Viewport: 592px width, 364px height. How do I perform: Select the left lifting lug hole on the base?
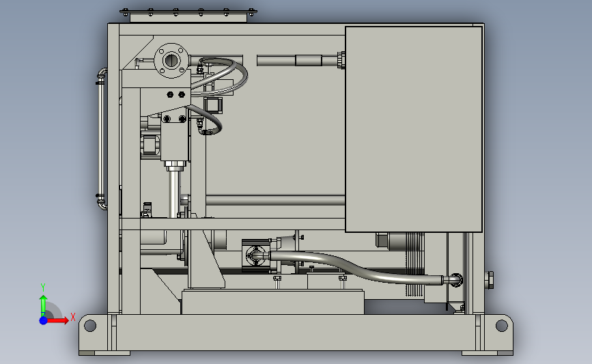[x=90, y=326]
